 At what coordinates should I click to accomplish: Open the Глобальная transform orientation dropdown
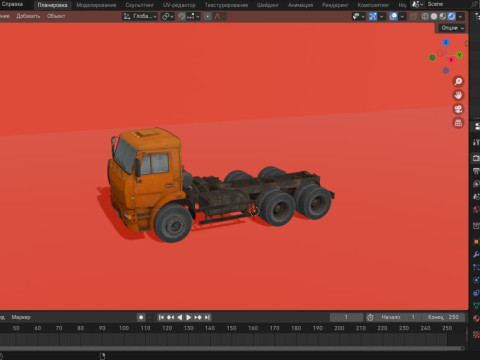[140, 16]
